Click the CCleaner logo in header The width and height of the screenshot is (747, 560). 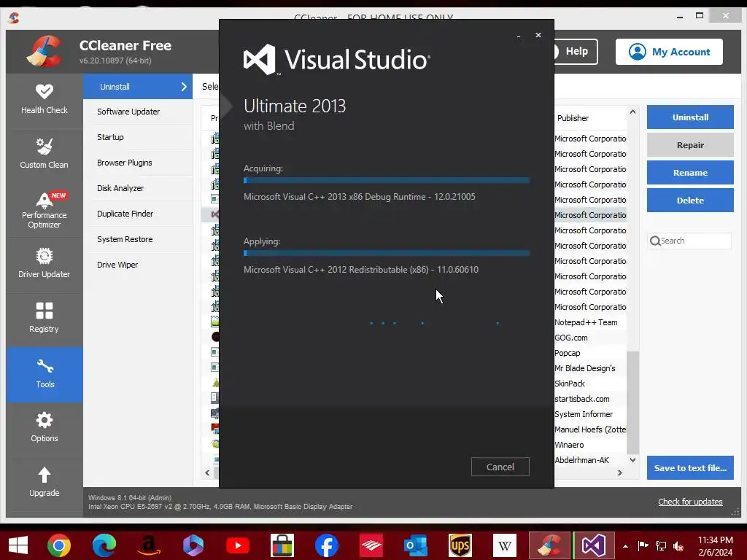pyautogui.click(x=44, y=52)
